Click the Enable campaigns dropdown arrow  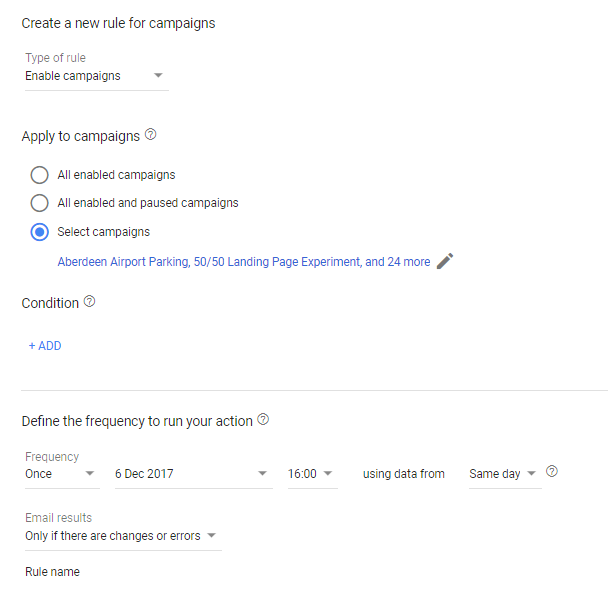[158, 75]
